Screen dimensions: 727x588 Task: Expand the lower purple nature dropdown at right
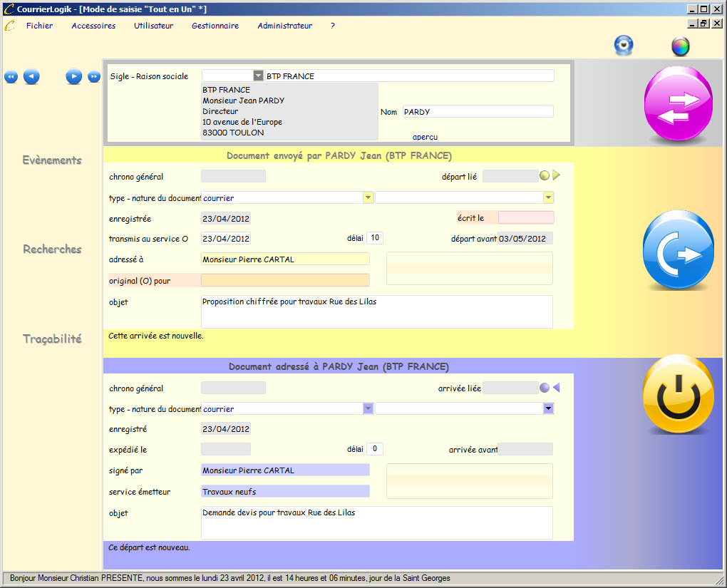pyautogui.click(x=548, y=409)
